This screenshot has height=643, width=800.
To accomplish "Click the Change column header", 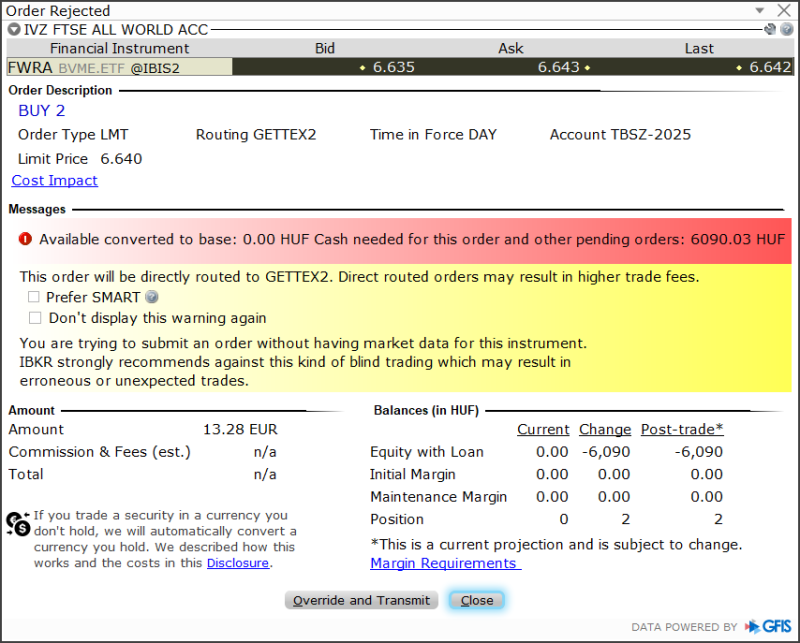I will 605,429.
